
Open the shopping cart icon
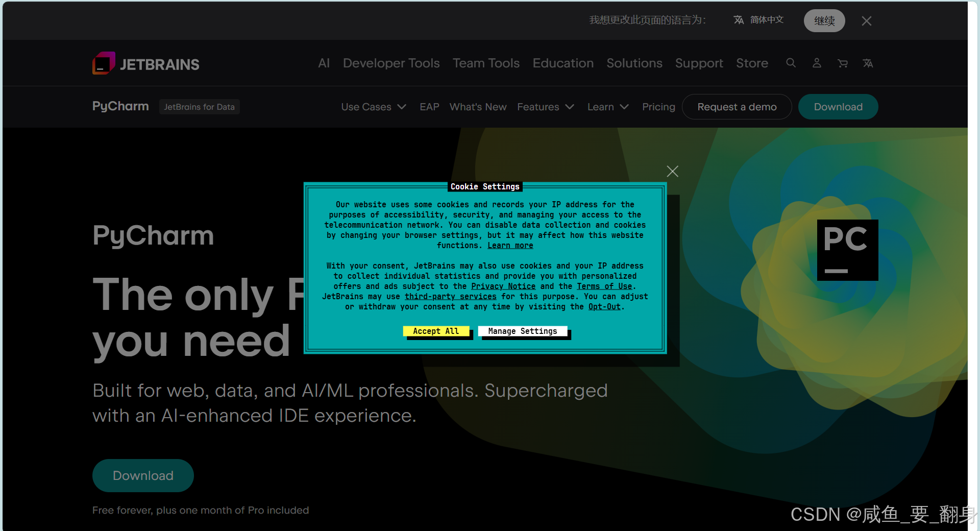(x=843, y=63)
